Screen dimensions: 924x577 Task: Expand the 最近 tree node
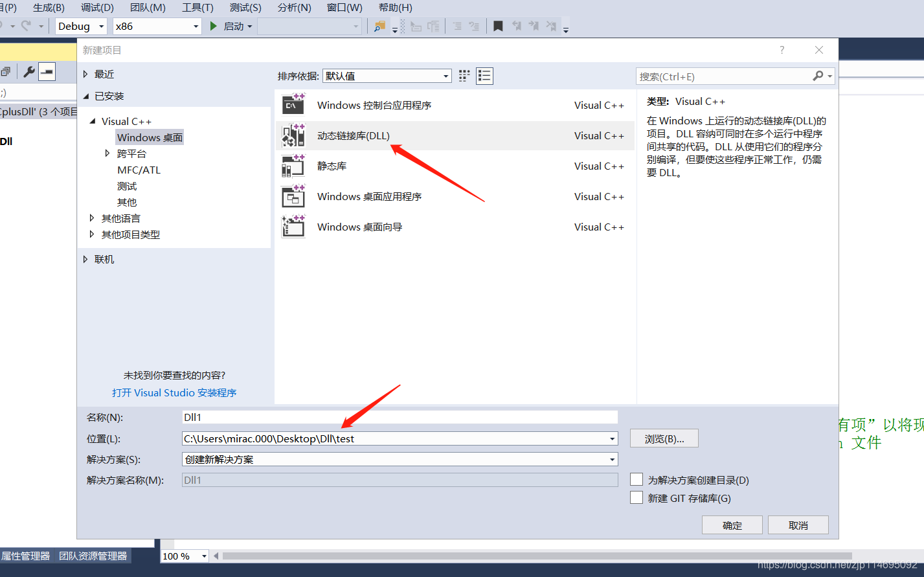85,74
